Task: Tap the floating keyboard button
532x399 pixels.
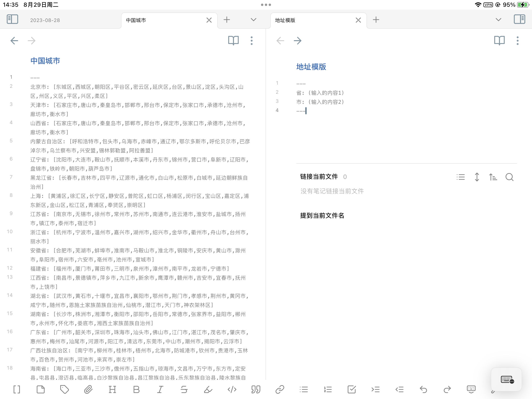Action: click(x=506, y=380)
